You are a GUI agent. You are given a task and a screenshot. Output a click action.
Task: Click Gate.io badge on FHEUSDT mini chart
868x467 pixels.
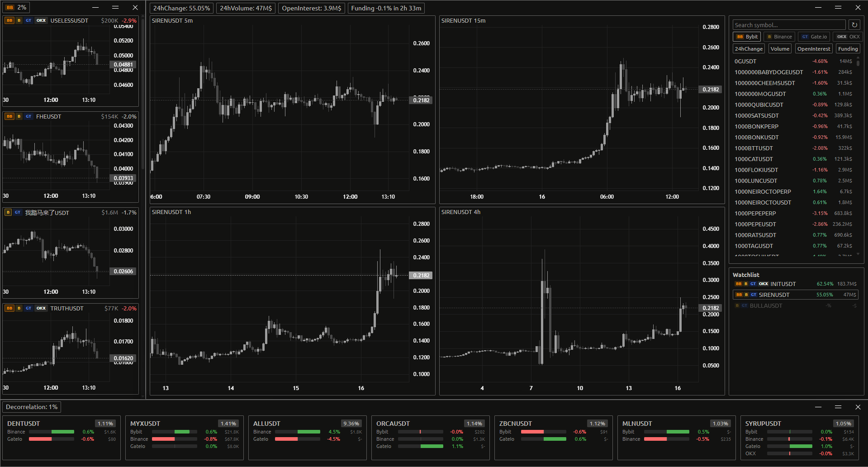(28, 116)
